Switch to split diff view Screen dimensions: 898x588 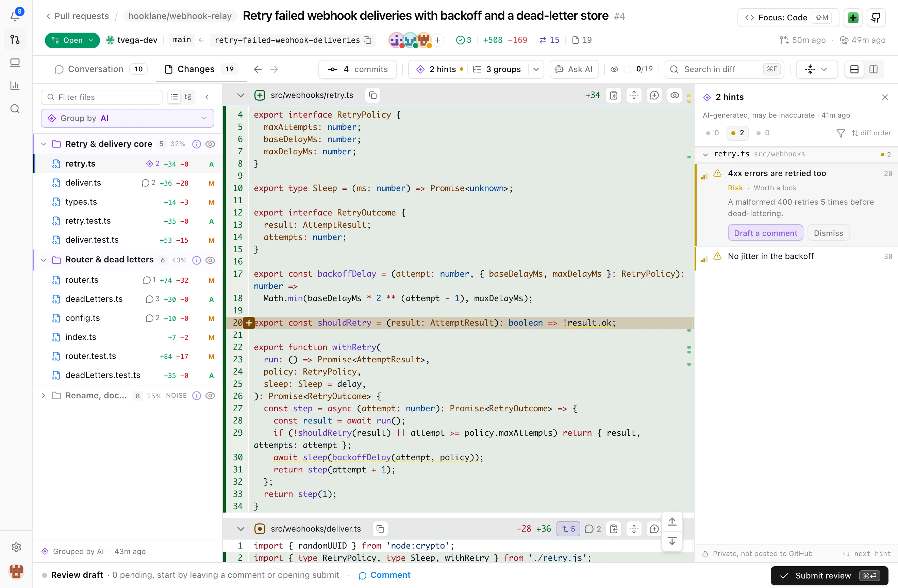click(874, 69)
